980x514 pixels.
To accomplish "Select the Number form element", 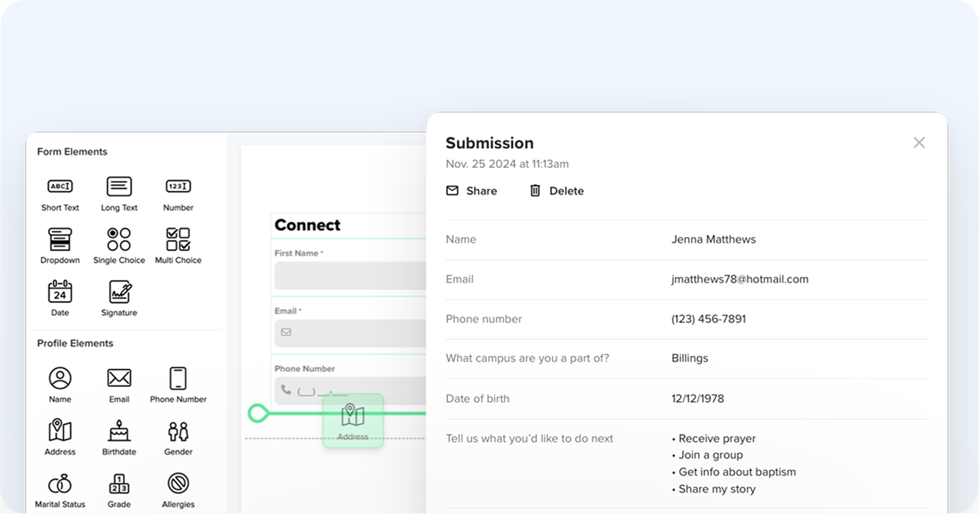I will (x=178, y=195).
